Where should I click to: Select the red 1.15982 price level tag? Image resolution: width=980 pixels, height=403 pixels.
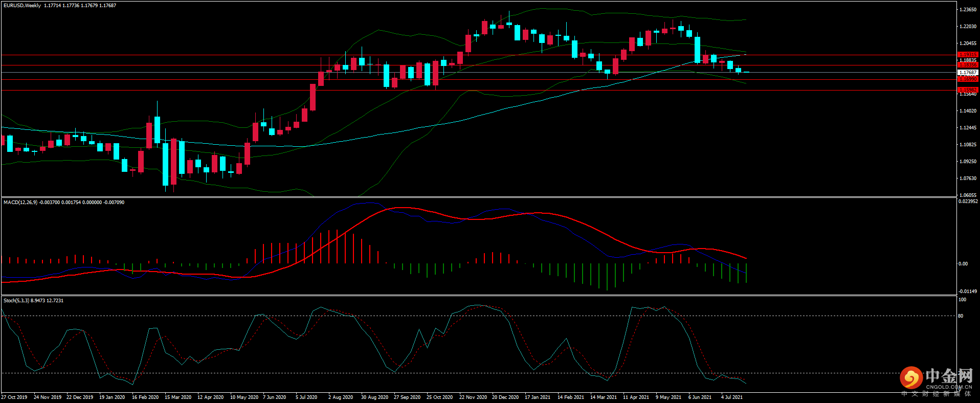click(968, 90)
